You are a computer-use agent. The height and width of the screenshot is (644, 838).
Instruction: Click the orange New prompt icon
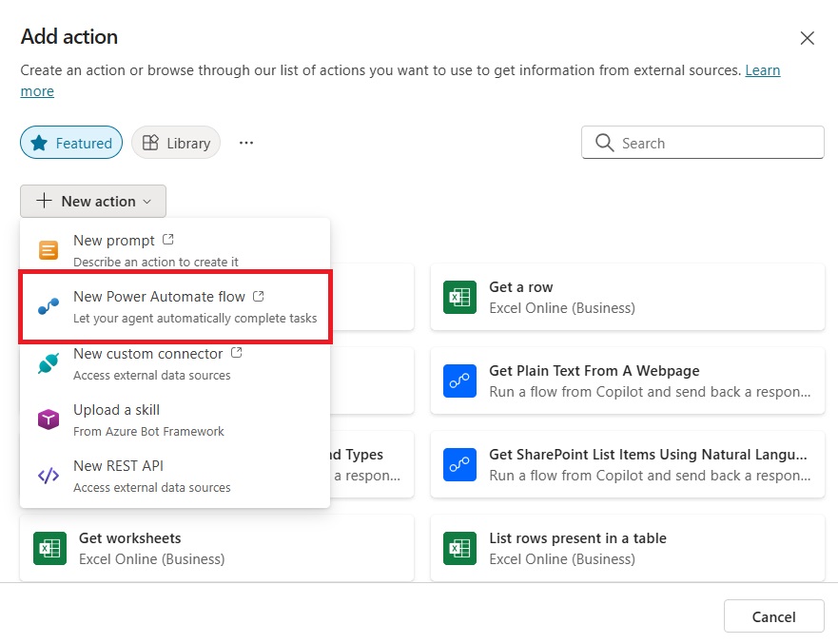point(49,250)
